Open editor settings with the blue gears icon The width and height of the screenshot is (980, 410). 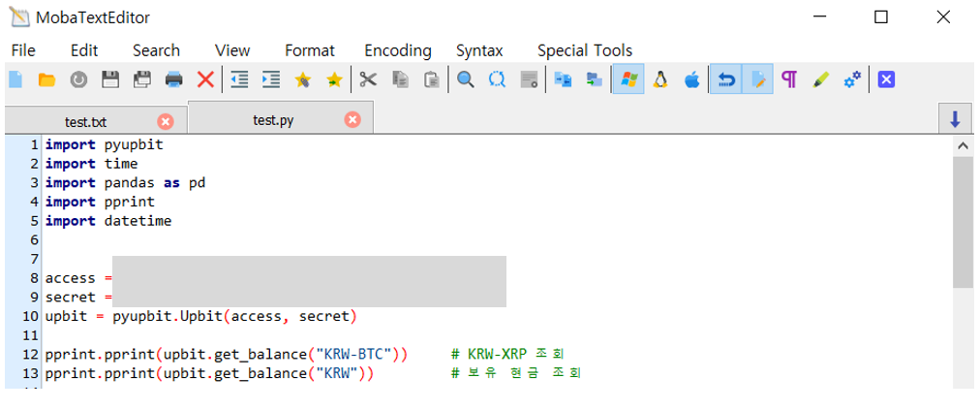pyautogui.click(x=852, y=79)
